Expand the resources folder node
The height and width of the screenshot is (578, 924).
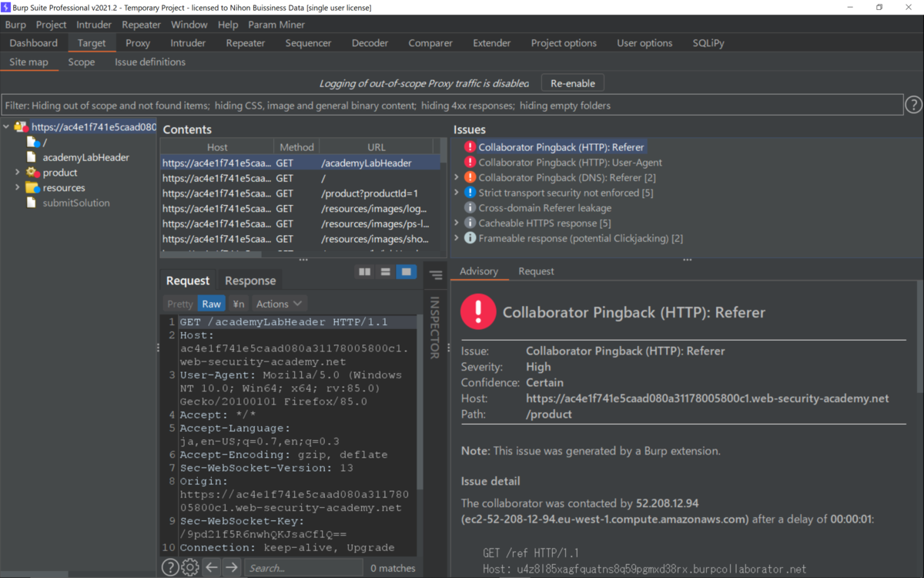[17, 188]
